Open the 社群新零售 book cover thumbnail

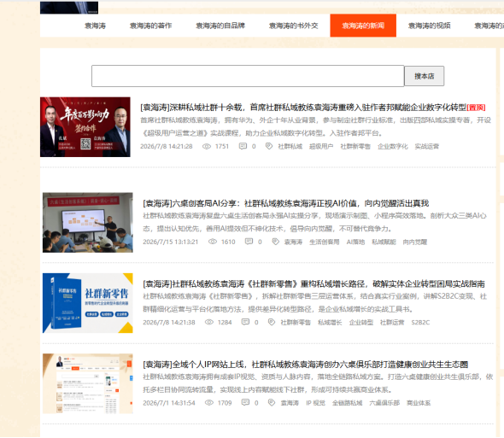point(88,303)
